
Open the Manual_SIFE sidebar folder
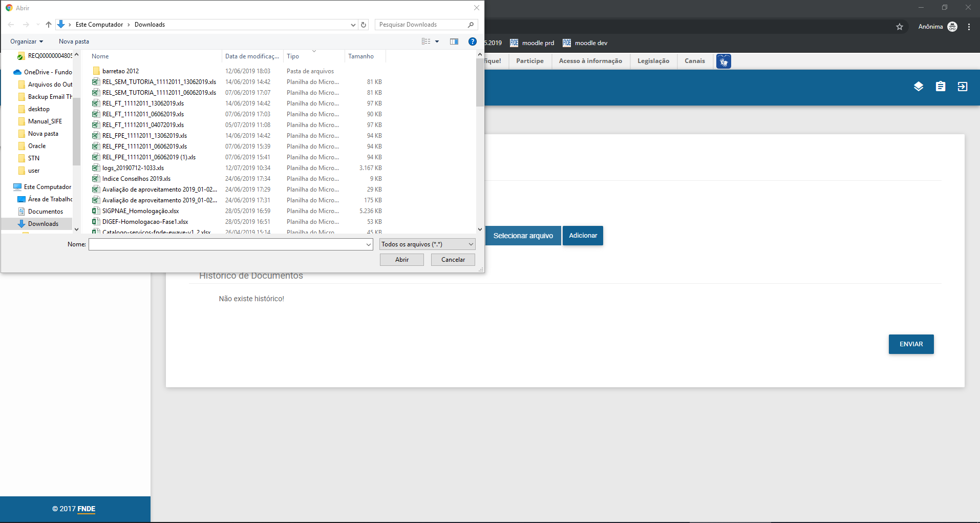[x=45, y=121]
